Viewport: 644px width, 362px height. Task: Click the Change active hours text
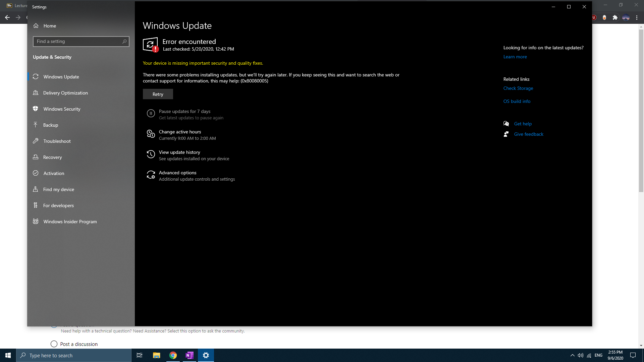tap(180, 132)
